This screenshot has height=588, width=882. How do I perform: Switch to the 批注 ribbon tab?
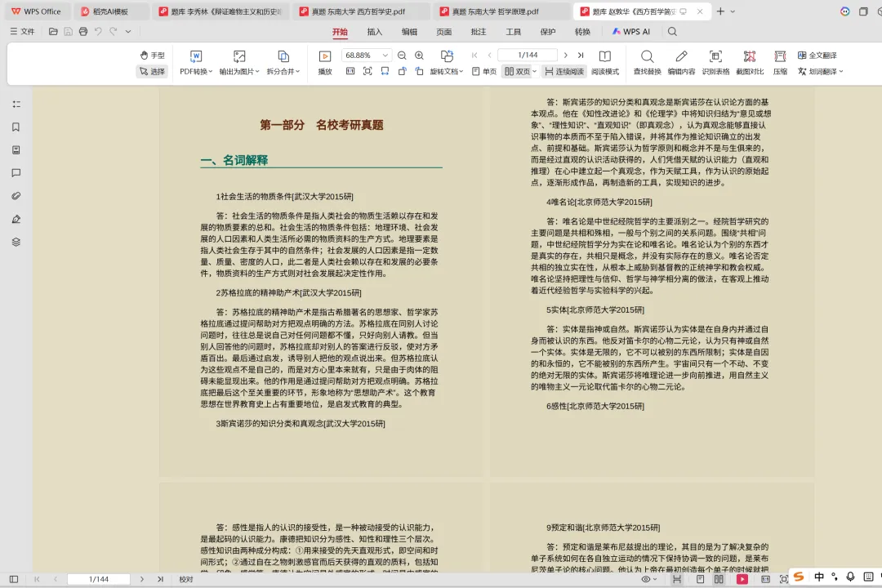pos(479,32)
